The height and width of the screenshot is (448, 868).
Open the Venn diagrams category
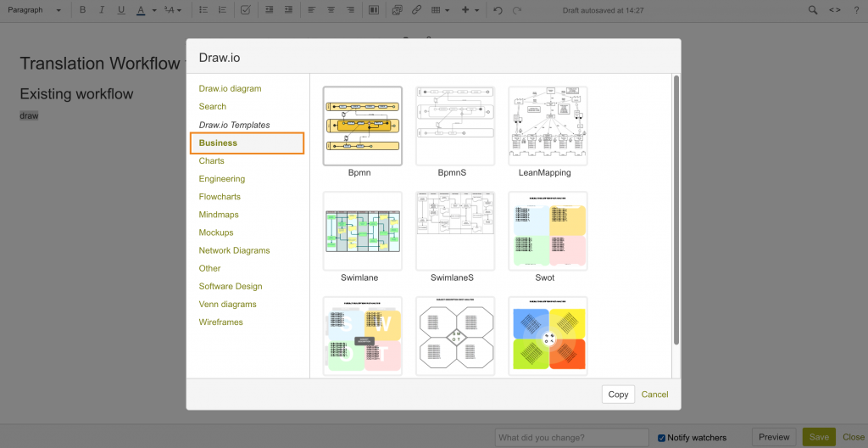pyautogui.click(x=227, y=304)
